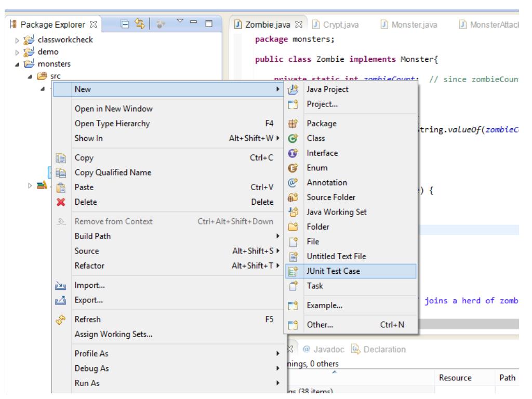
Task: Expand the Show In submenu
Action: [168, 138]
